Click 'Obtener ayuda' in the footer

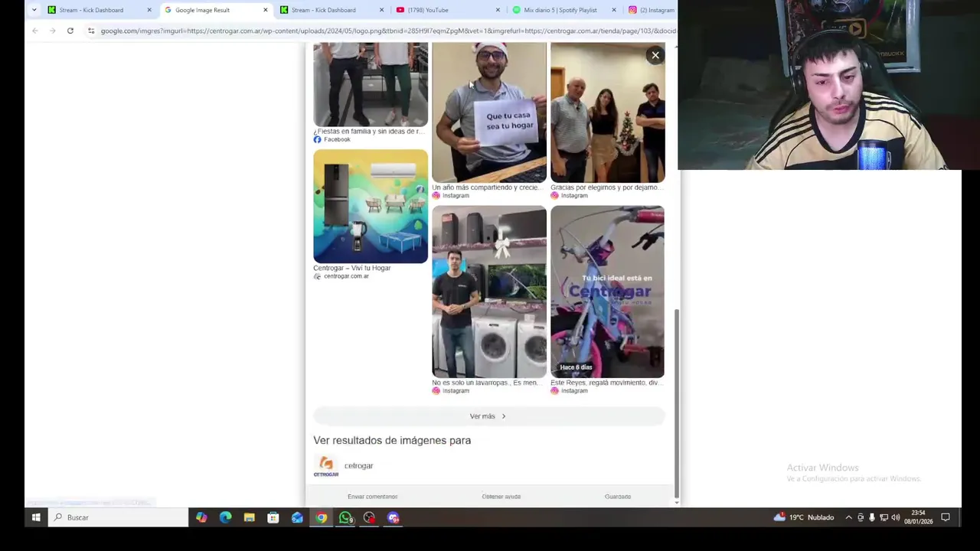click(x=501, y=497)
